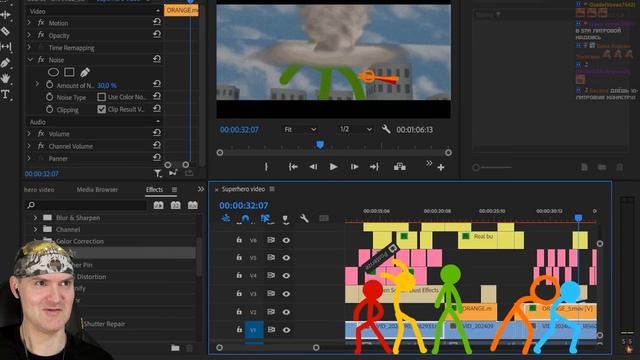This screenshot has width=640, height=360.
Task: Select Superhero video sequence tab
Action: [x=243, y=189]
